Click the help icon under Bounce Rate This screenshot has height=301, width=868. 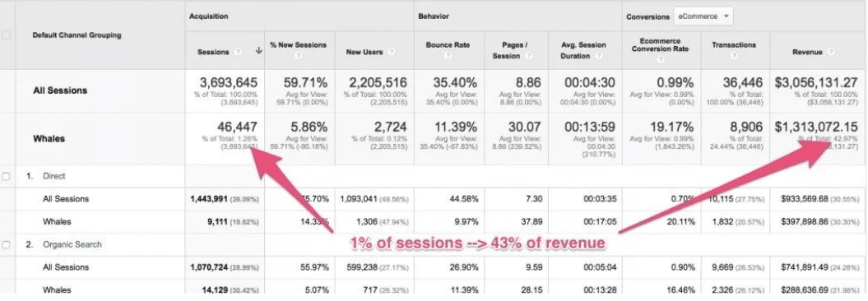(x=448, y=56)
